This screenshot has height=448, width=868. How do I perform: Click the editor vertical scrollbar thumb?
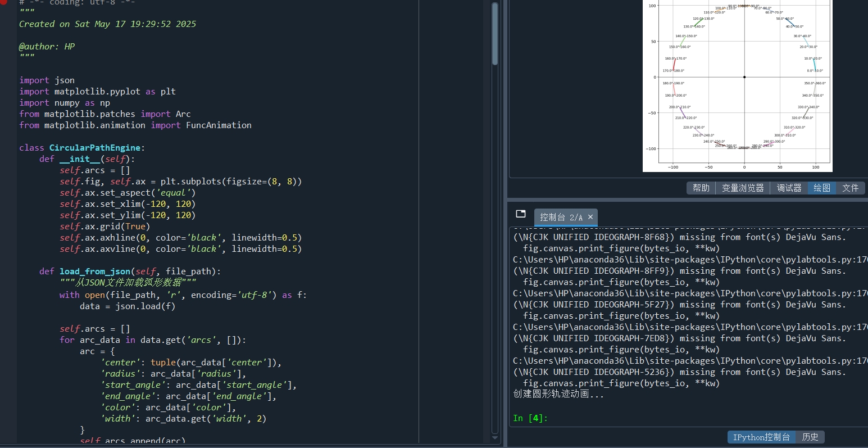[495, 34]
